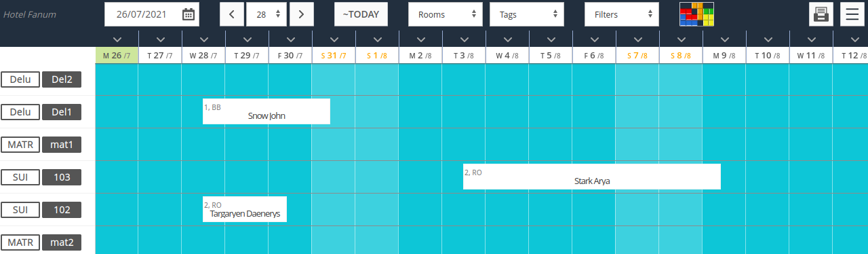Open the calendar date picker icon
This screenshot has height=254, width=868.
(189, 14)
